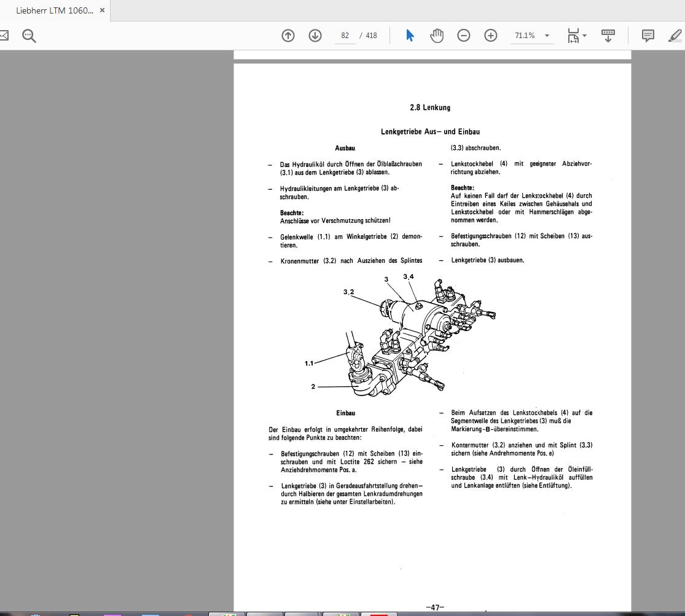
Task: Add a comment with the sticky note icon
Action: [x=648, y=36]
